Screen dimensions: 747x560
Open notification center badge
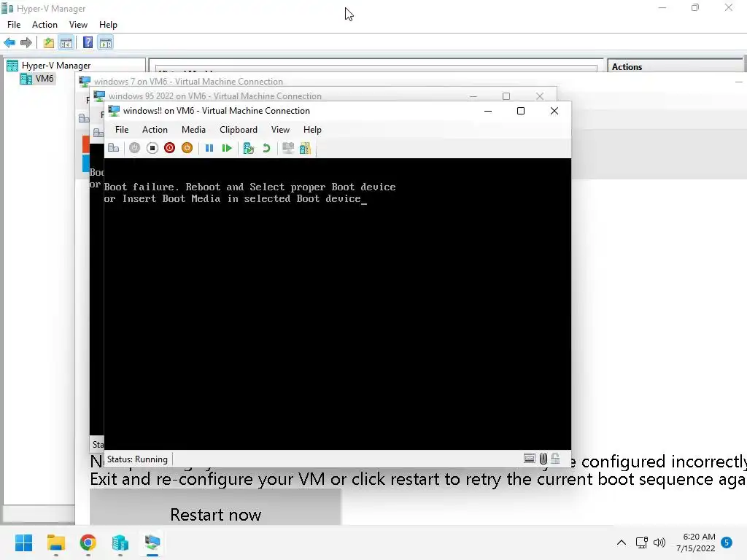point(727,542)
